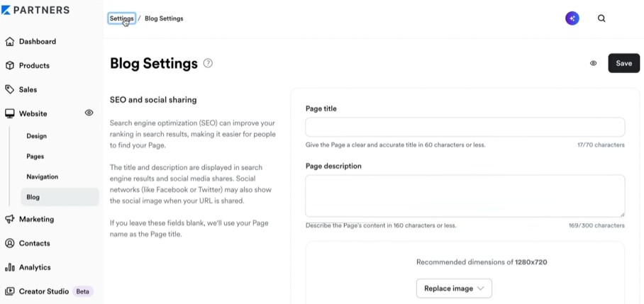Focus the Page description text area
Screen dimensions: 644x304
(x=465, y=196)
